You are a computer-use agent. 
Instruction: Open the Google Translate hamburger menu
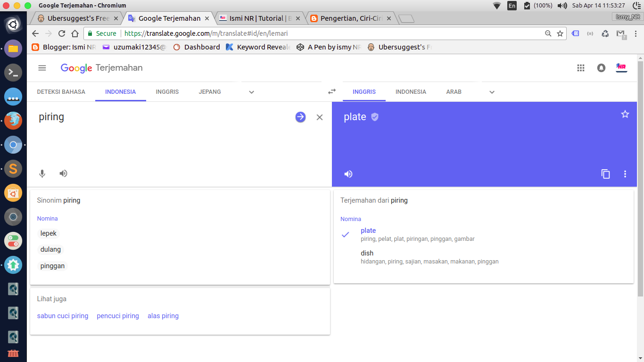[x=42, y=68]
